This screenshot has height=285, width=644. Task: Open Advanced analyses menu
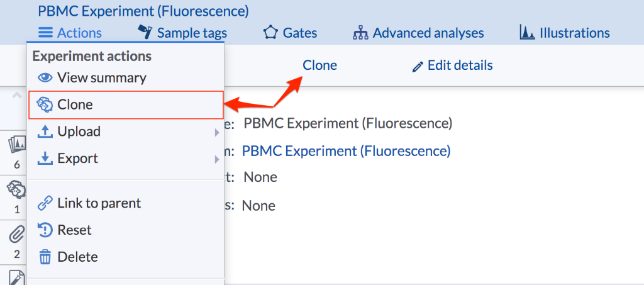click(x=418, y=33)
